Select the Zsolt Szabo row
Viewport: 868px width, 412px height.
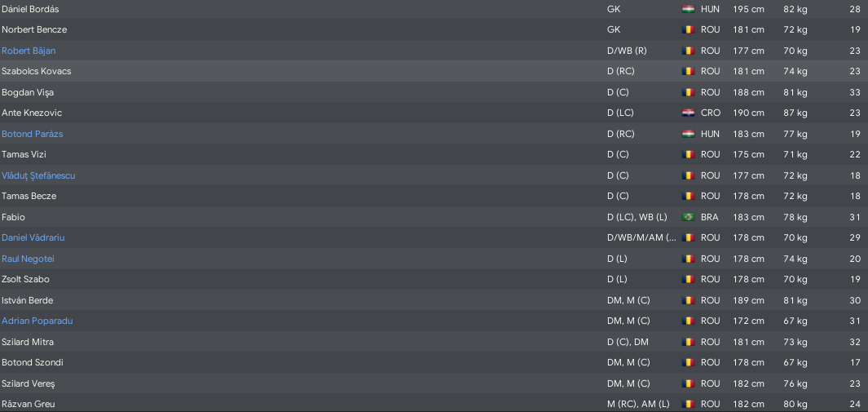(x=434, y=279)
